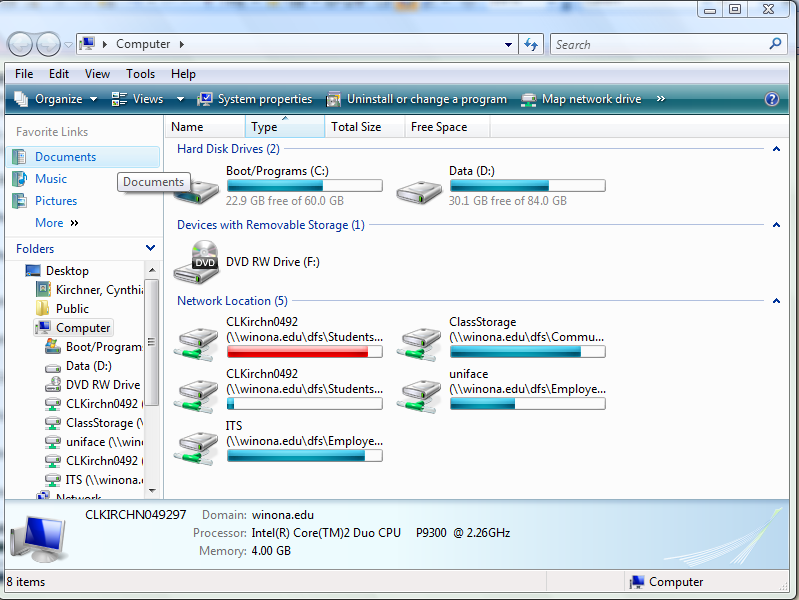The image size is (799, 600).
Task: Click the refresh arrows button beside address bar
Action: tap(531, 44)
